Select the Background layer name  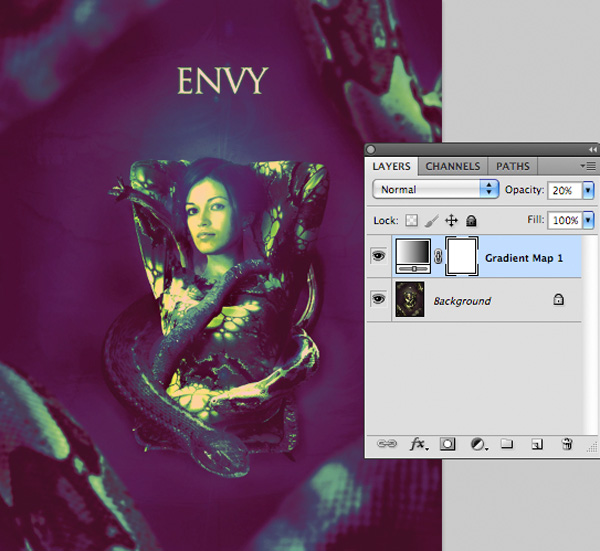click(x=462, y=301)
